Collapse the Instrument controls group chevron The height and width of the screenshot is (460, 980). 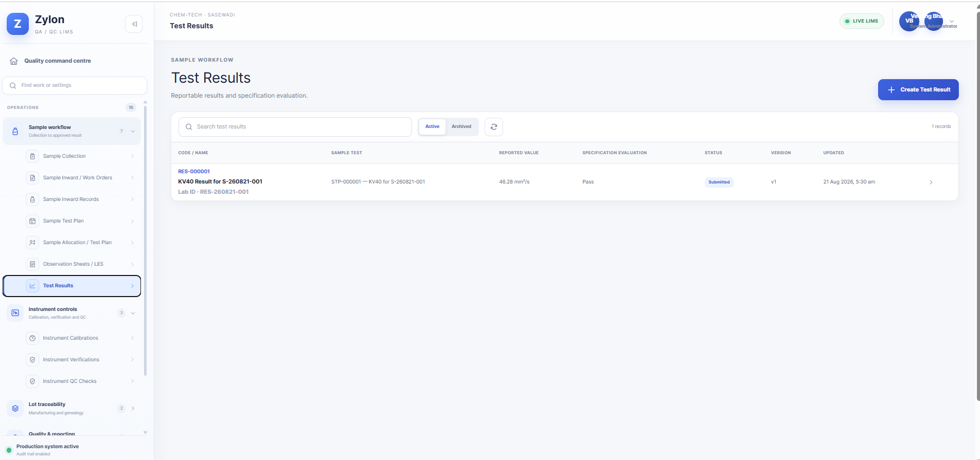133,313
